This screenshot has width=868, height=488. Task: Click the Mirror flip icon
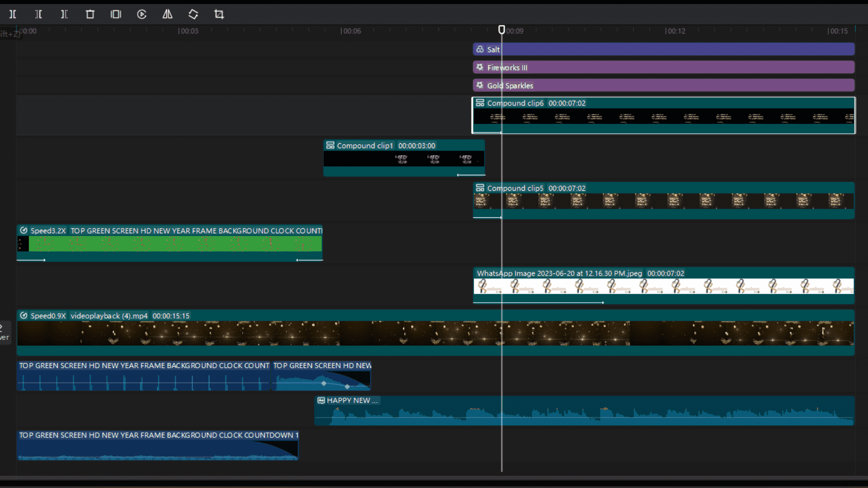(167, 14)
